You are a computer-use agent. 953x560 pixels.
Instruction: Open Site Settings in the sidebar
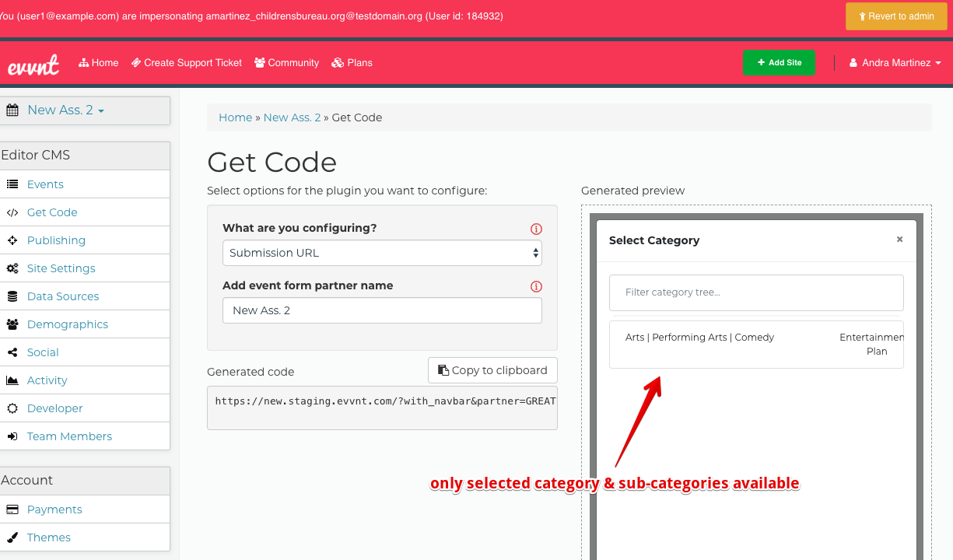point(61,268)
